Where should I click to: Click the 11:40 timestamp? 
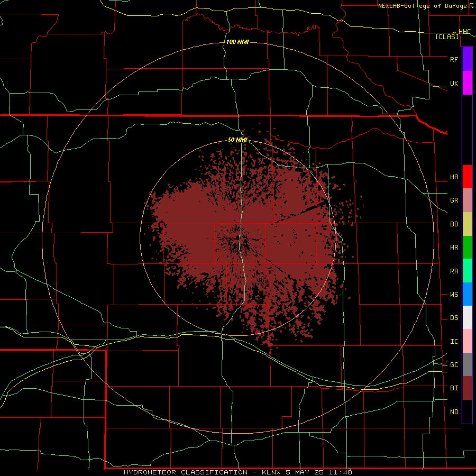click(340, 472)
